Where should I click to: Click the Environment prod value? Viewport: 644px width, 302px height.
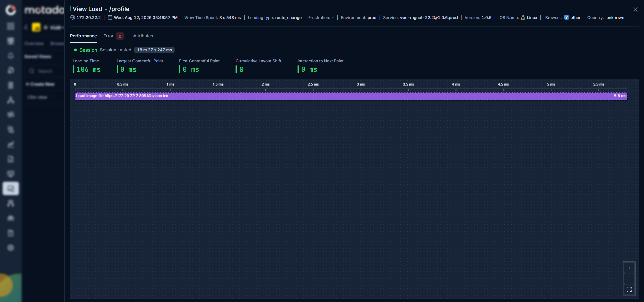coord(372,18)
